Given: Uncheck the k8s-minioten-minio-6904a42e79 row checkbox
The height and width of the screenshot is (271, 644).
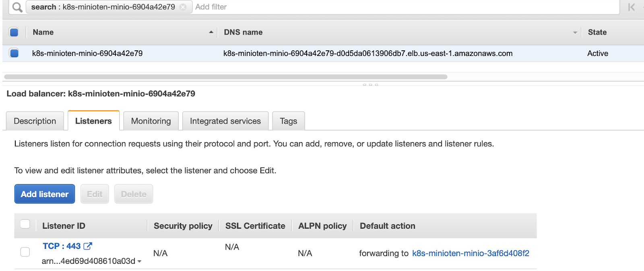Looking at the screenshot, I should pyautogui.click(x=14, y=53).
